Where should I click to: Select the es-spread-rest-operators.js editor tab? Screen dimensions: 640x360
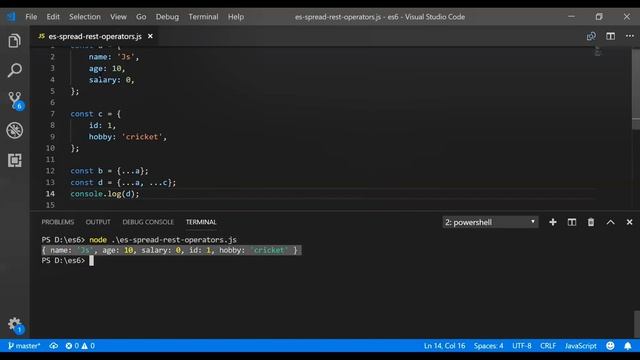pyautogui.click(x=95, y=36)
